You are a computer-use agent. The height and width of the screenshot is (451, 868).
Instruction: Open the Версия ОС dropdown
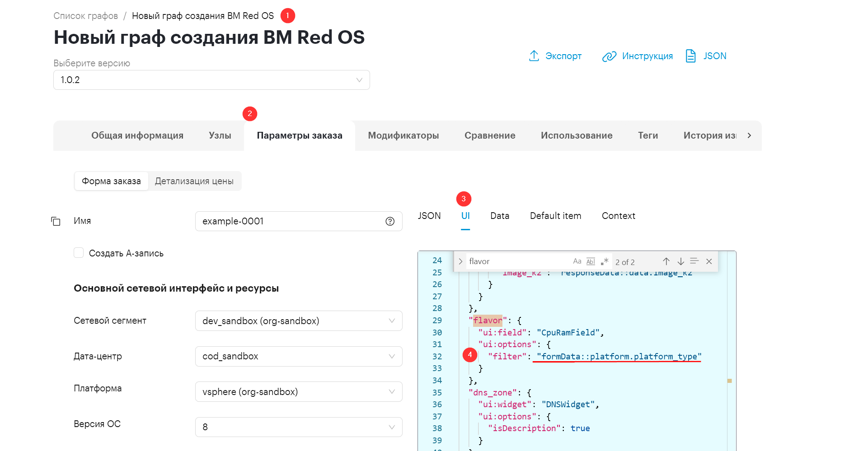[x=299, y=427]
